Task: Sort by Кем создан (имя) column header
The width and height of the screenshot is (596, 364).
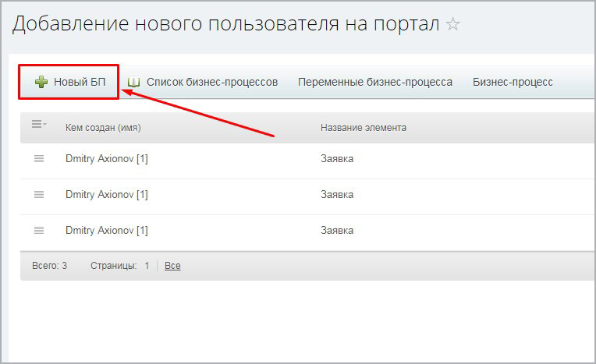Action: (103, 127)
